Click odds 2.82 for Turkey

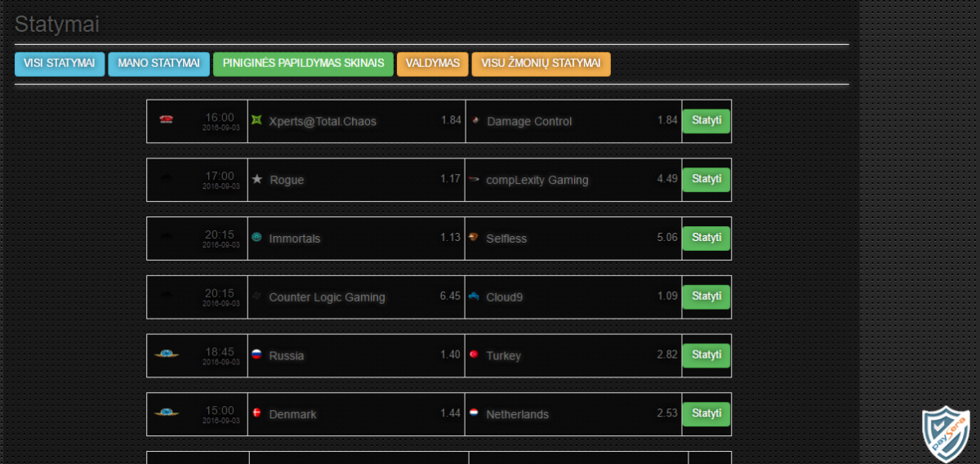click(x=667, y=355)
